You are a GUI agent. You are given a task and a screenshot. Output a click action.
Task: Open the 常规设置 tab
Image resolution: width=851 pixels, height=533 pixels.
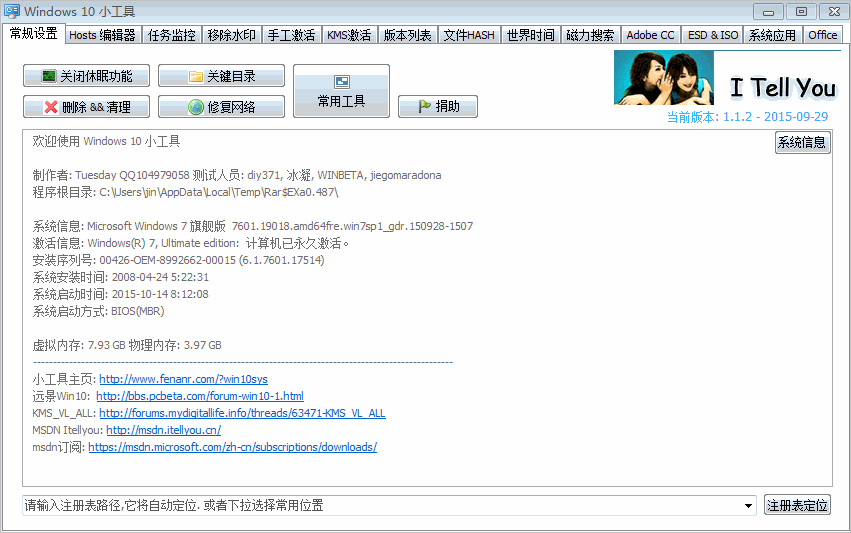pos(34,34)
